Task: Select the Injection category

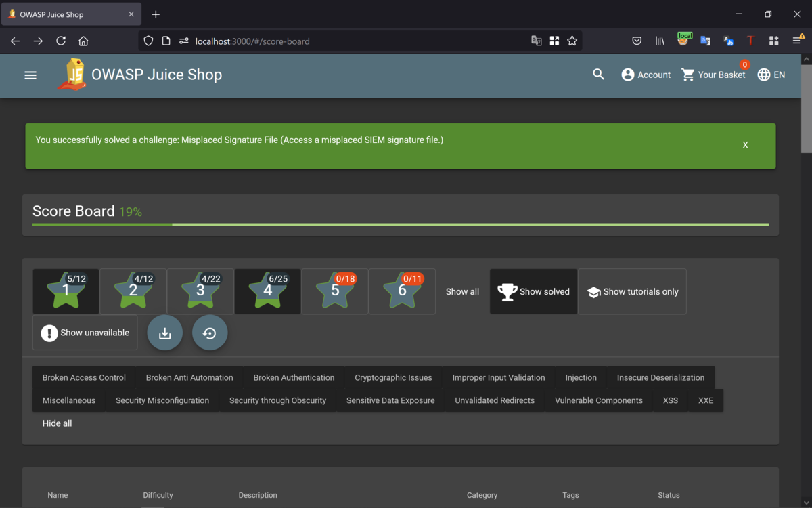Action: [x=581, y=378]
